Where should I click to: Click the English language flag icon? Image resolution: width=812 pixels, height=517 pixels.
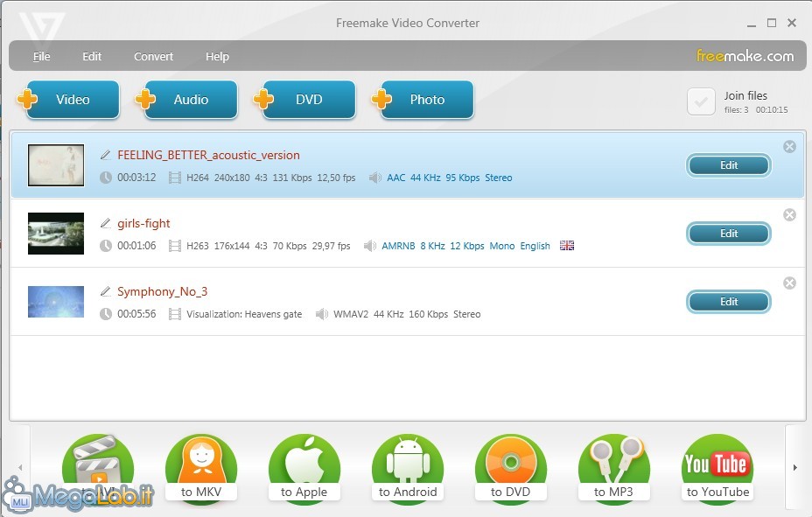click(567, 245)
